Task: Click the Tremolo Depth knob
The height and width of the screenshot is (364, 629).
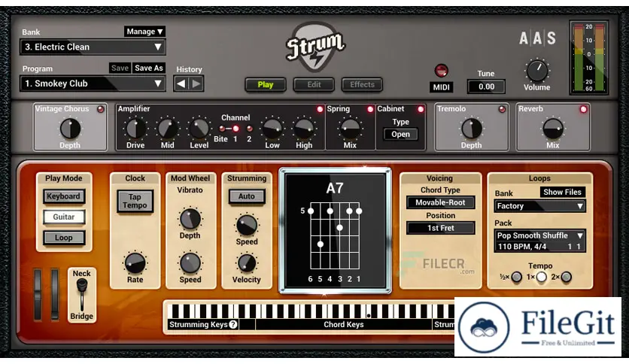Action: [x=471, y=129]
